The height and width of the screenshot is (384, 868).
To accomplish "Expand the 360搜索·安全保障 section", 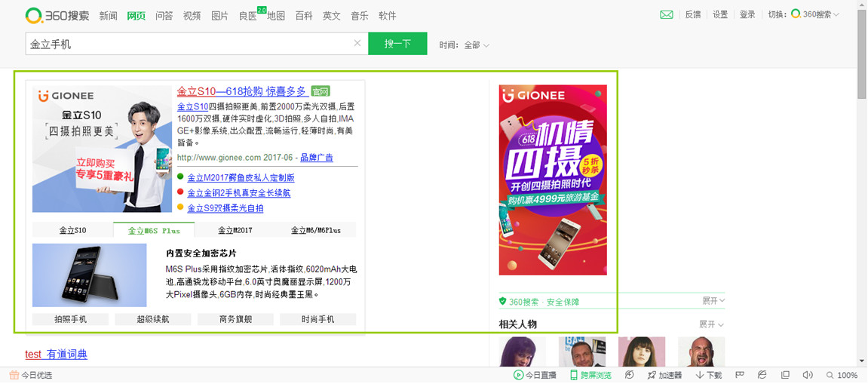I will [x=714, y=301].
